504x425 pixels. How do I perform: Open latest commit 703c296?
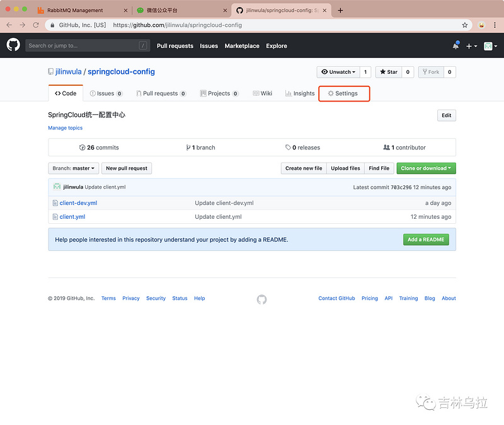[x=401, y=187]
